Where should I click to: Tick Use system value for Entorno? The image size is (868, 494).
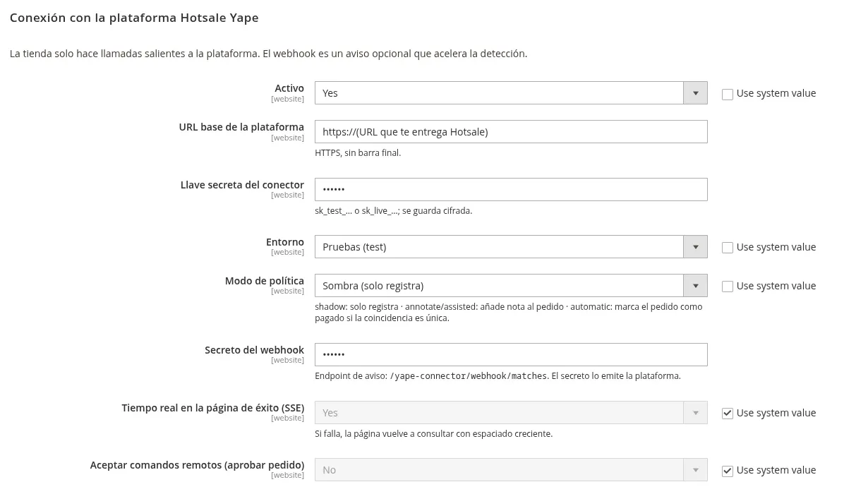pos(728,248)
